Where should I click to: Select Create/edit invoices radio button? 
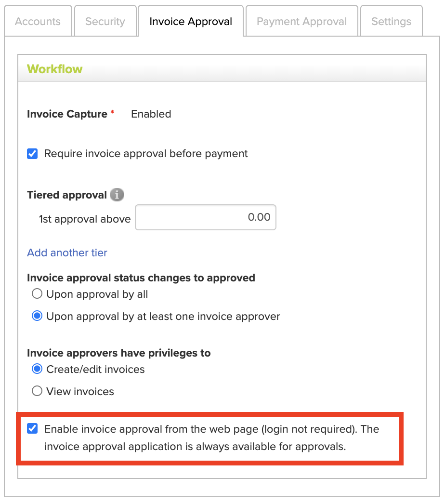(37, 369)
